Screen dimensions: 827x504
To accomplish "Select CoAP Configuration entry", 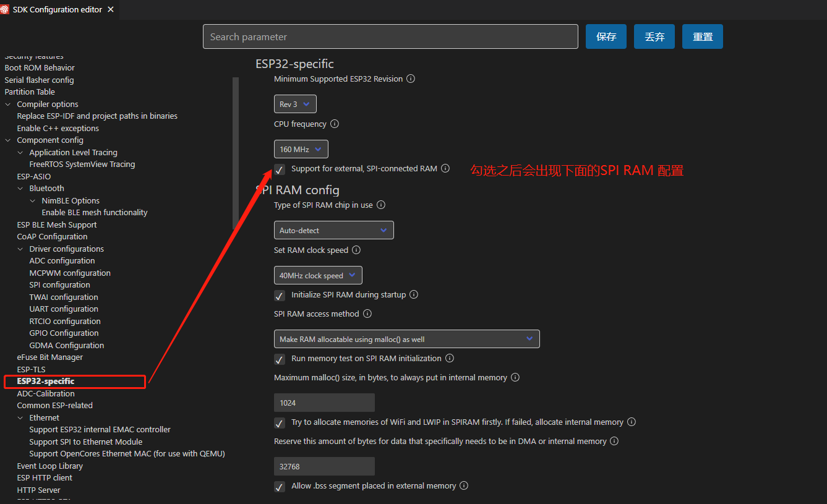I will click(52, 237).
